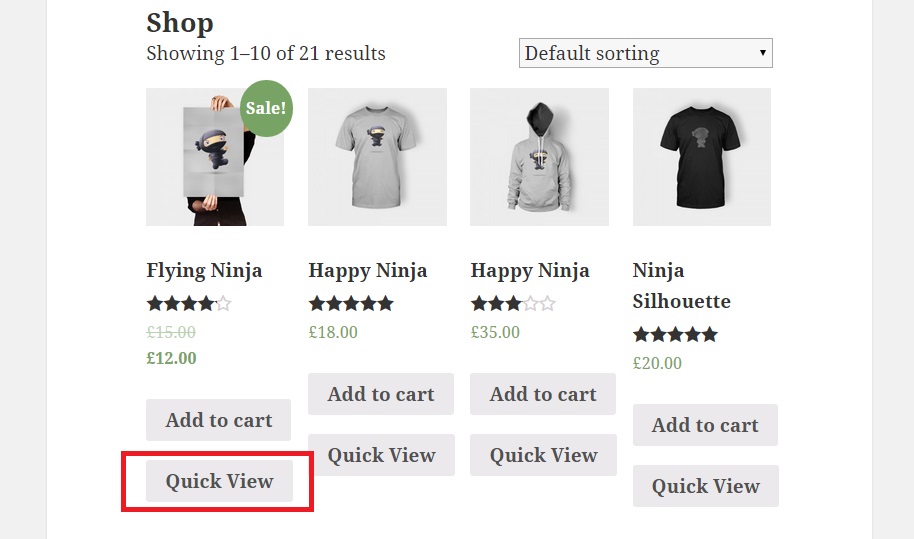Add the £18.00 Happy Ninja to cart
Screen dimensions: 914x539
tap(380, 394)
